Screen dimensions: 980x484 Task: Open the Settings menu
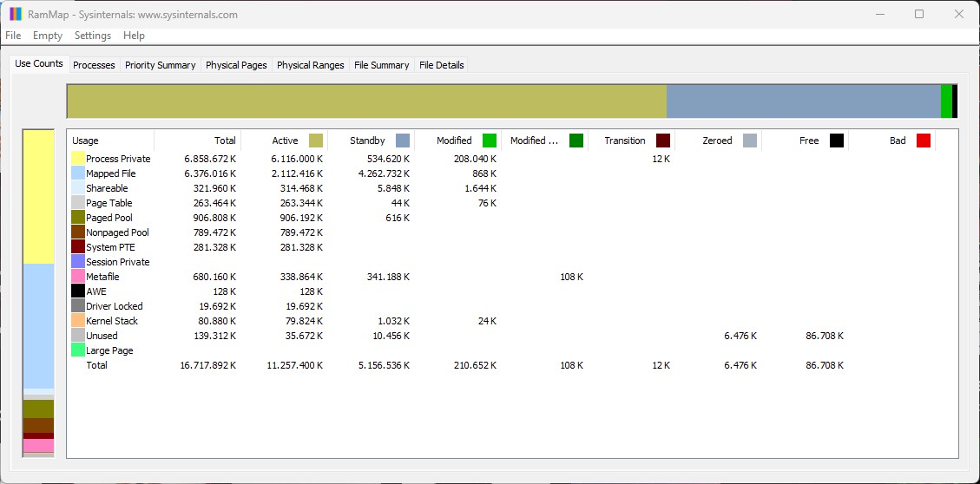pos(93,36)
